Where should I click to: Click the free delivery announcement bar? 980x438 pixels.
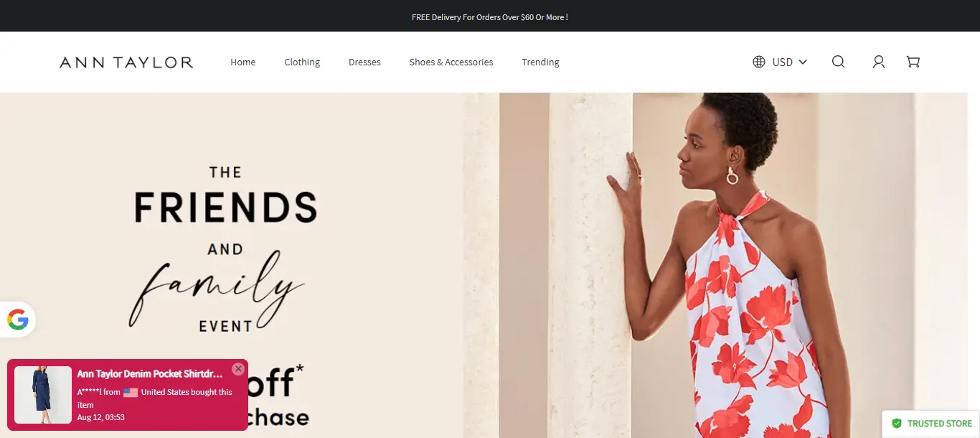(490, 16)
